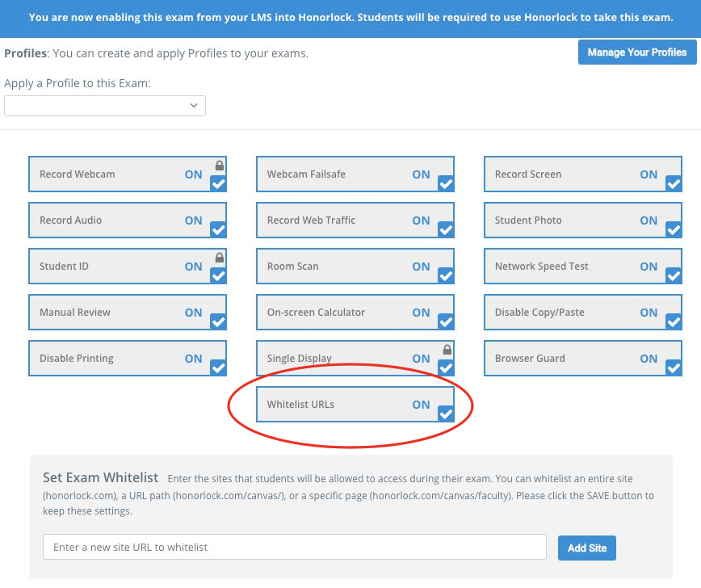Click the ON text for Manual Review
This screenshot has height=588, width=701.
click(194, 313)
